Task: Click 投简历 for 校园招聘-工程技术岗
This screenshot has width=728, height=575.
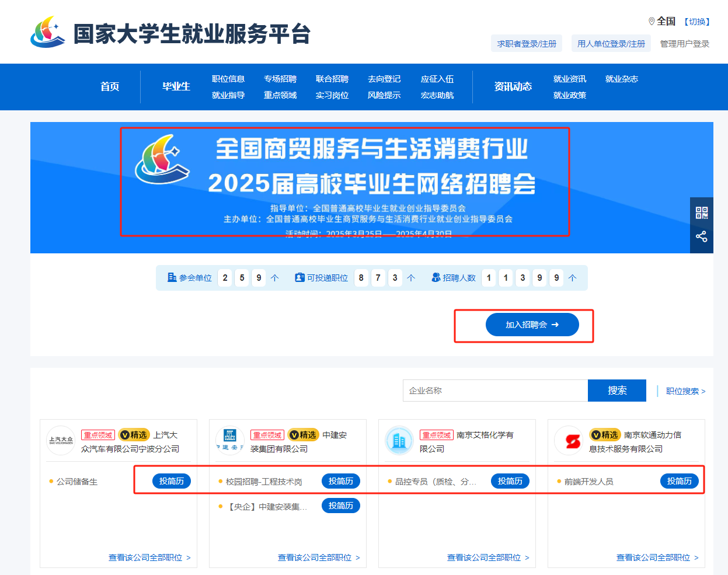Action: tap(341, 481)
